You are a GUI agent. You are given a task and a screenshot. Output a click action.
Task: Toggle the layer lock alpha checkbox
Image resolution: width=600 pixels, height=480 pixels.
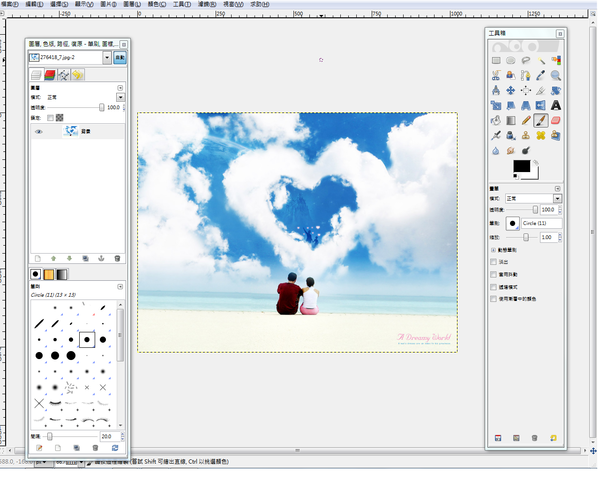pos(50,118)
